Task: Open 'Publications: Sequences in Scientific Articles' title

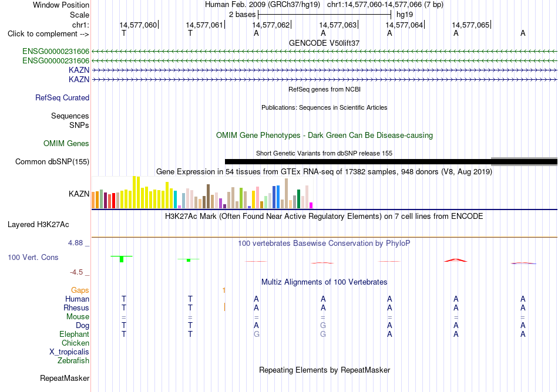Action: [324, 107]
